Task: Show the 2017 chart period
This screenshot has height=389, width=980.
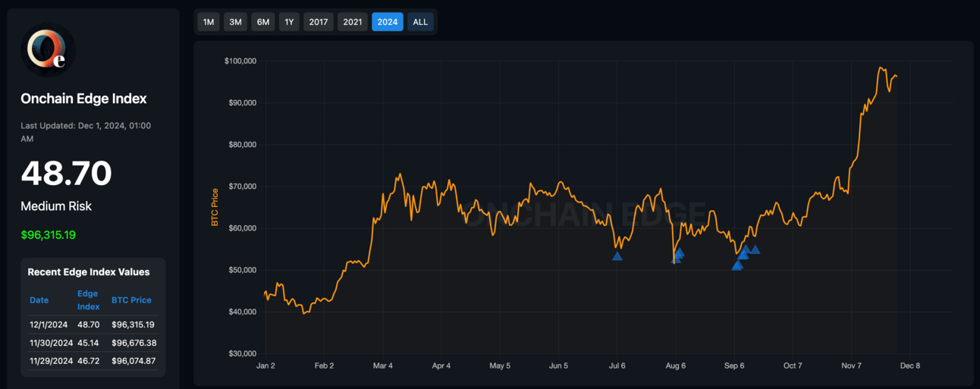Action: (x=319, y=22)
